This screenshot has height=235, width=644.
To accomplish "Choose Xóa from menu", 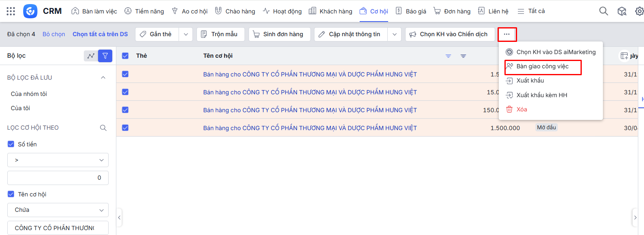I will pos(550,109).
